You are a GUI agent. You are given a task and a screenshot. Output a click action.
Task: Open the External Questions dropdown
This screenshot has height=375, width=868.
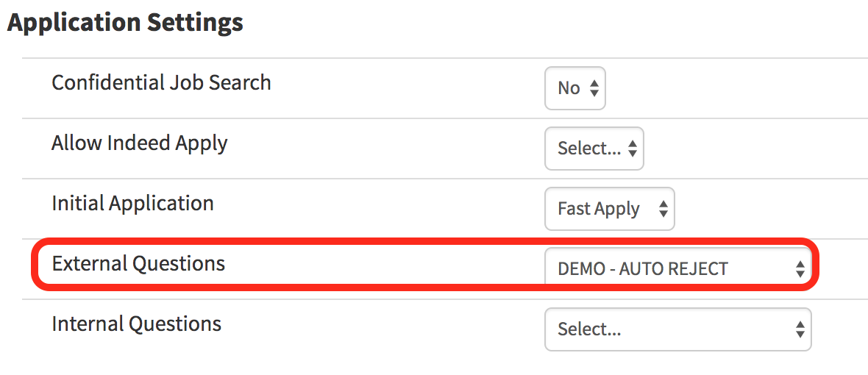coord(677,269)
